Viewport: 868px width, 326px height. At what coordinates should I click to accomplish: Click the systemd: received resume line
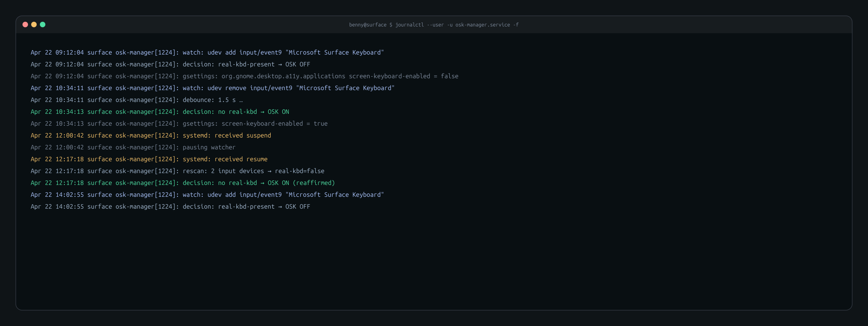149,159
